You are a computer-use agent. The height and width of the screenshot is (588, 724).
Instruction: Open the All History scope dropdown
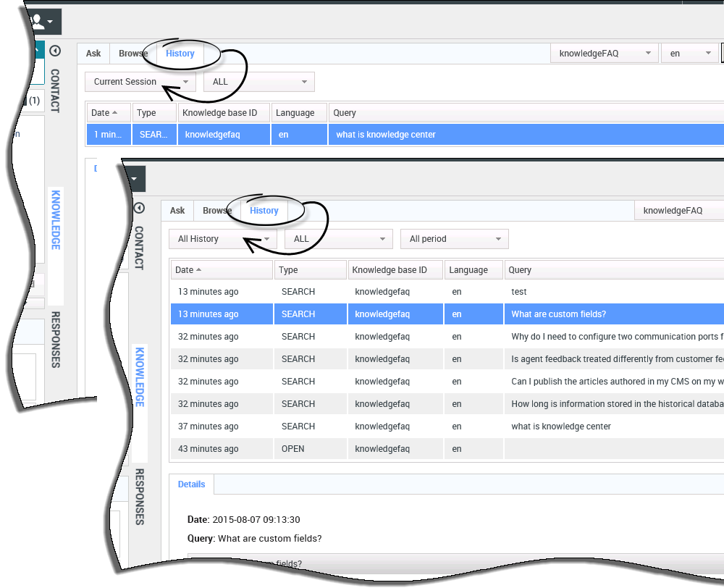click(x=223, y=239)
